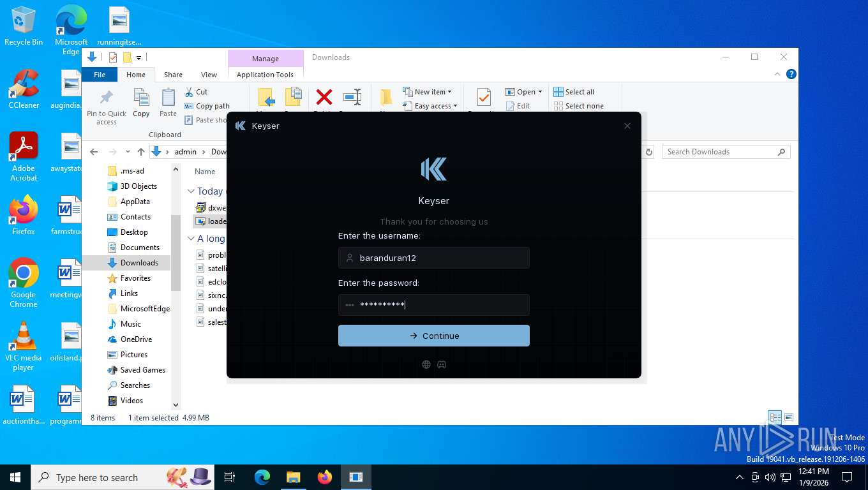Click the Explorer Help icon
Viewport: 868px width, 490px height.
click(x=791, y=74)
